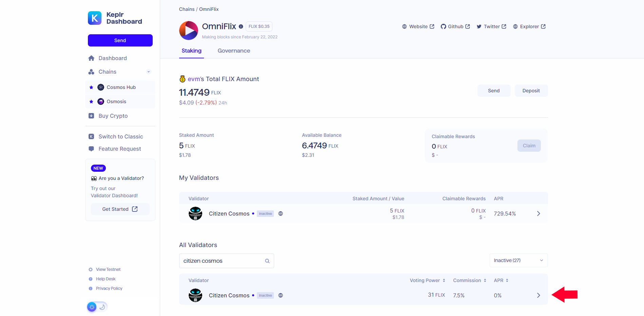
Task: Click the info icon next to OmniFlix
Action: (x=241, y=26)
